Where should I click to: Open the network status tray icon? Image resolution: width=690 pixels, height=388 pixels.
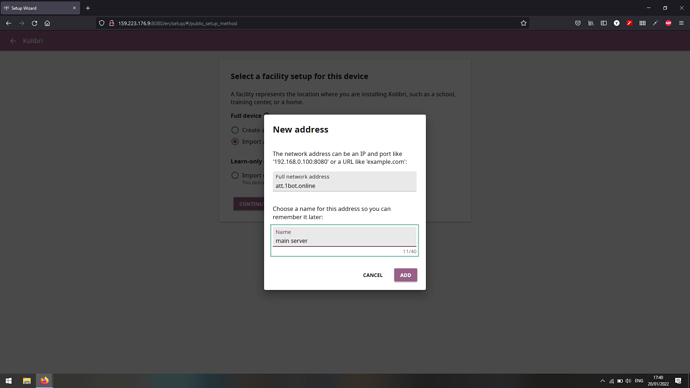point(611,381)
